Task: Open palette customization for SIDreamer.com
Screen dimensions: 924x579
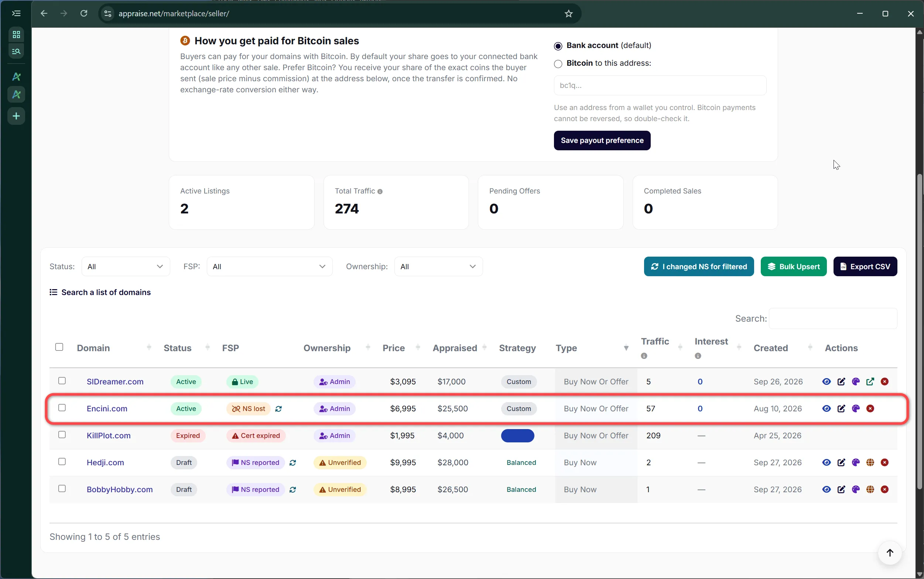Action: pyautogui.click(x=855, y=381)
